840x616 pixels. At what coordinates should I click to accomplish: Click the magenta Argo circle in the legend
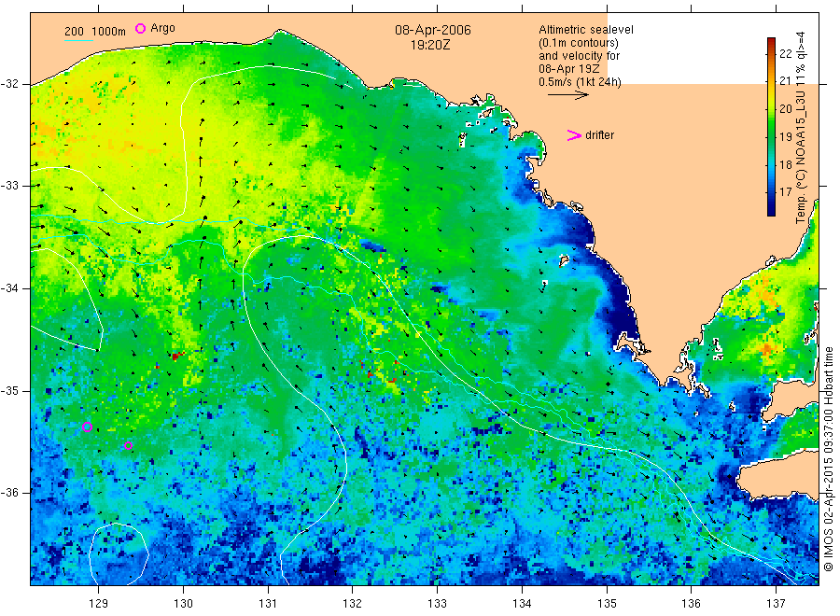(x=140, y=28)
